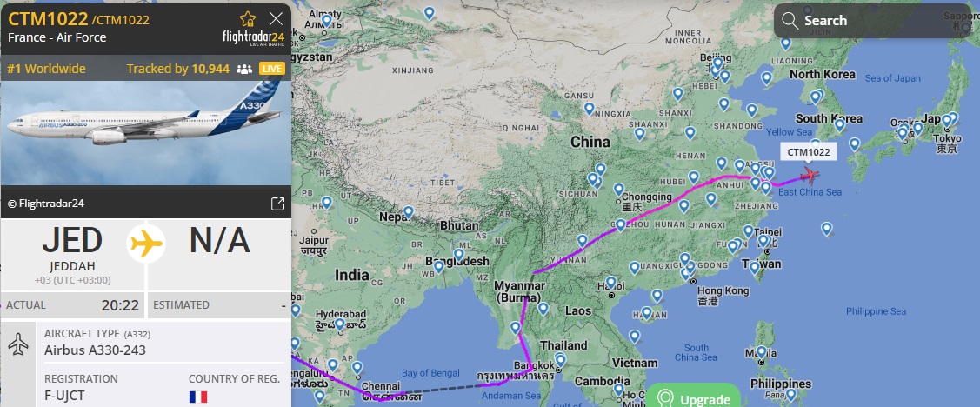Click the CTM1022 map callout label
Viewport: 980px width, 407px height.
click(809, 152)
